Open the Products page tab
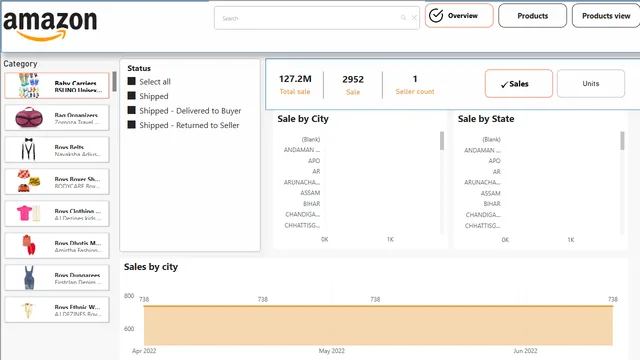This screenshot has width=640, height=360. coord(533,16)
